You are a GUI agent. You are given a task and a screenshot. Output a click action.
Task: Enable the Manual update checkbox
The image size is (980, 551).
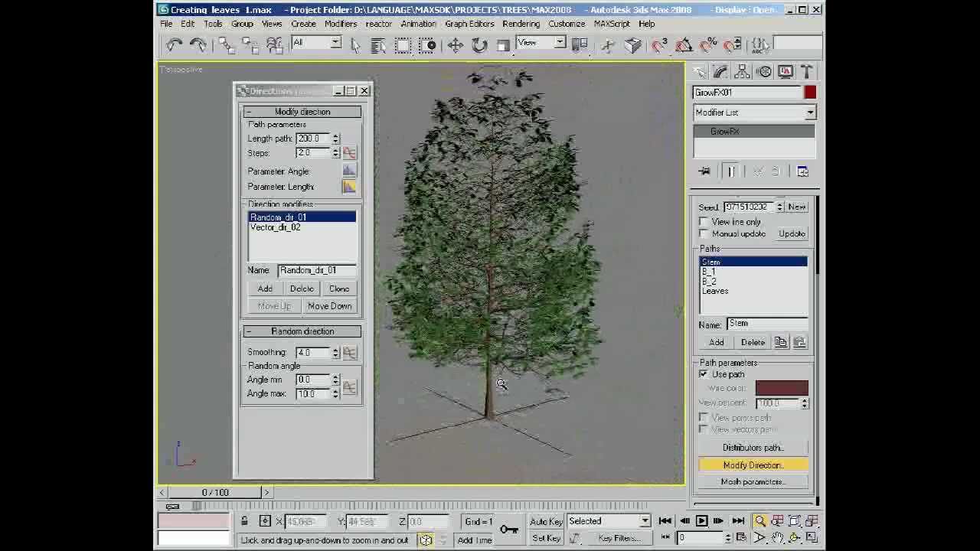pos(704,233)
